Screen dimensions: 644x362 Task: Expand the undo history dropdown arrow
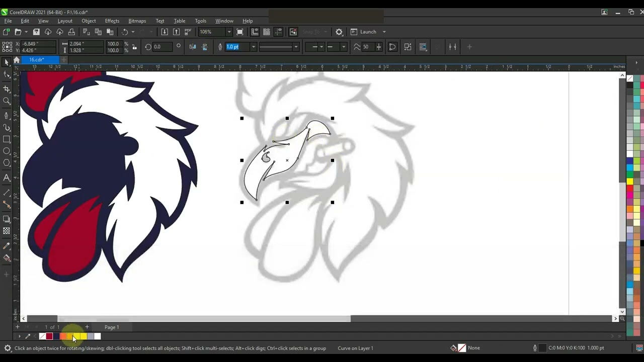click(x=133, y=32)
